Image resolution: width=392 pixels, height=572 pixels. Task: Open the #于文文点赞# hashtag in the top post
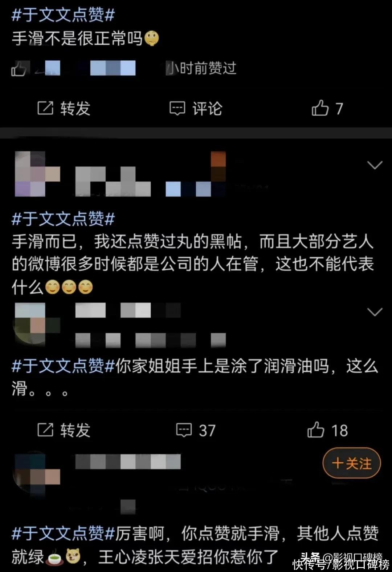pos(63,15)
